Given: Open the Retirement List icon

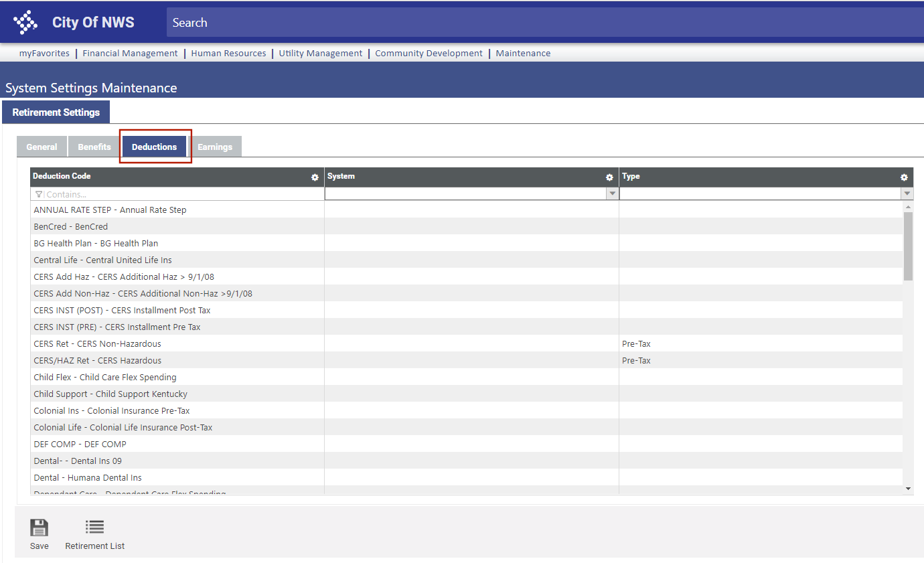Looking at the screenshot, I should click(94, 528).
